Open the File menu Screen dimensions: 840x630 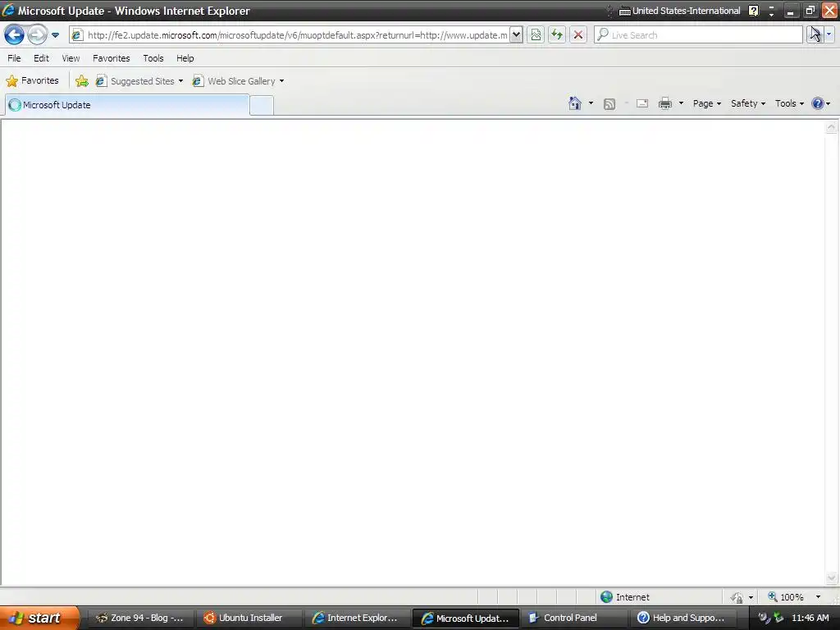point(14,58)
